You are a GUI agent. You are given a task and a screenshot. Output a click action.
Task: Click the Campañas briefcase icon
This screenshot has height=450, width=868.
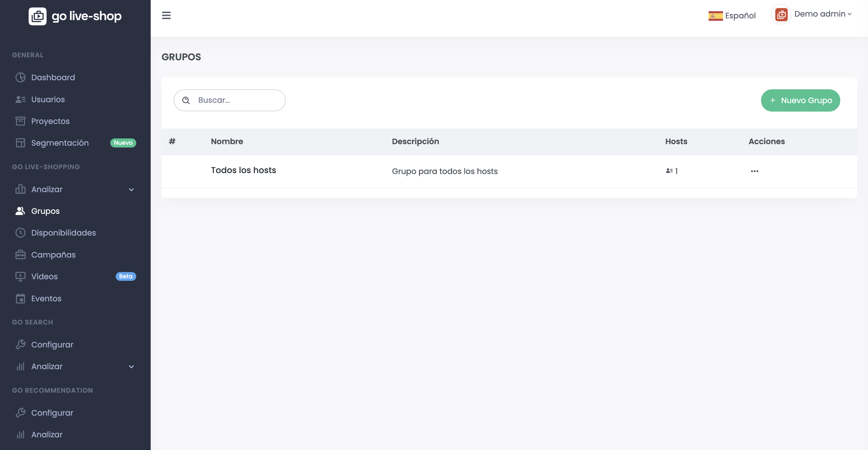pyautogui.click(x=20, y=255)
